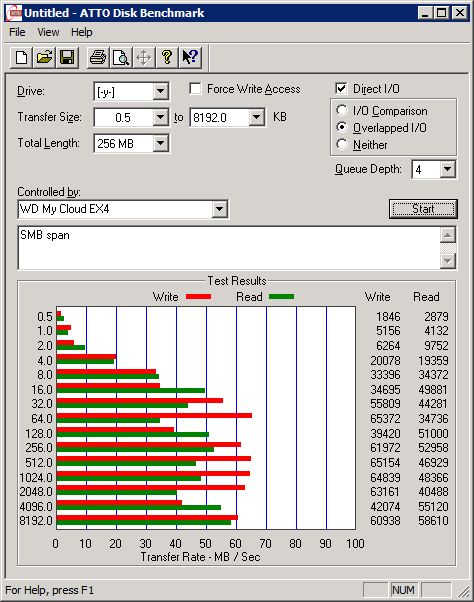Viewport: 474px width, 602px height.
Task: Enable the Force Write Access checkbox
Action: point(195,89)
